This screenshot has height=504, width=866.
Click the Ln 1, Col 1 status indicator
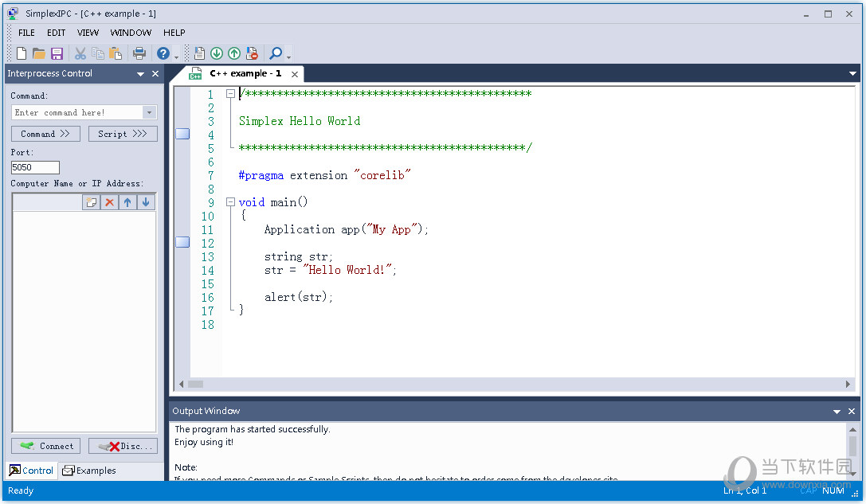click(x=745, y=490)
